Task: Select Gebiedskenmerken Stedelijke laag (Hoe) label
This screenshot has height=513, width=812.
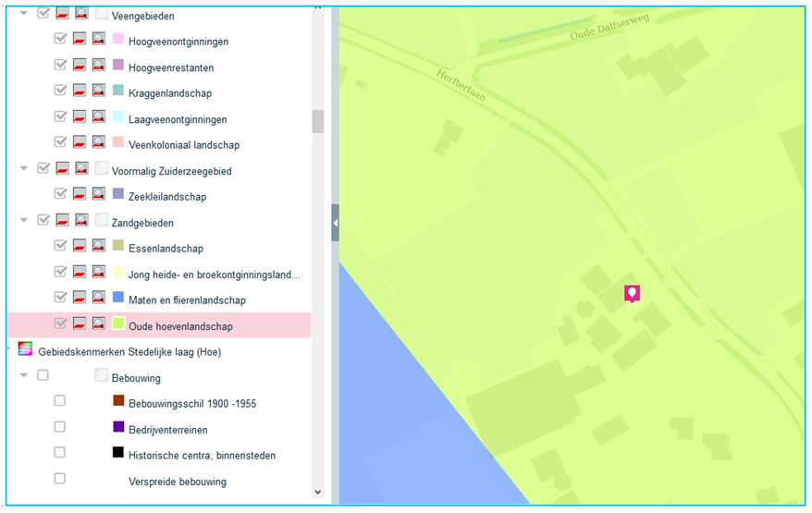Action: click(x=129, y=352)
